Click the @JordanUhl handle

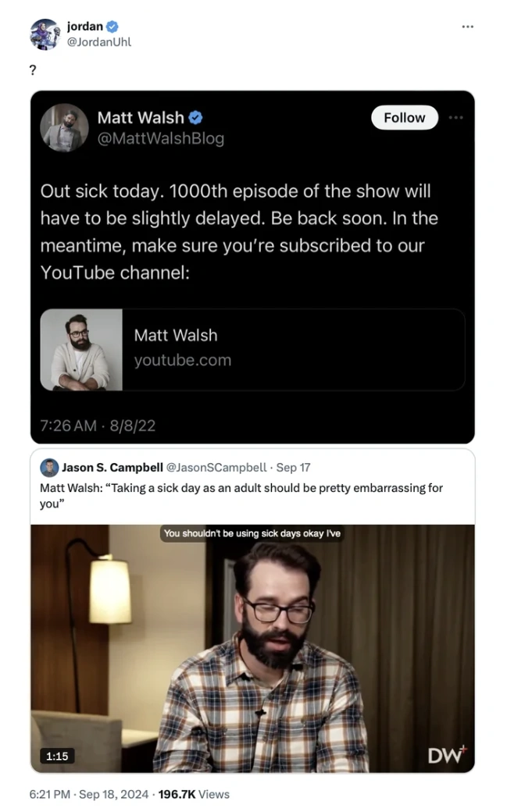tap(99, 42)
